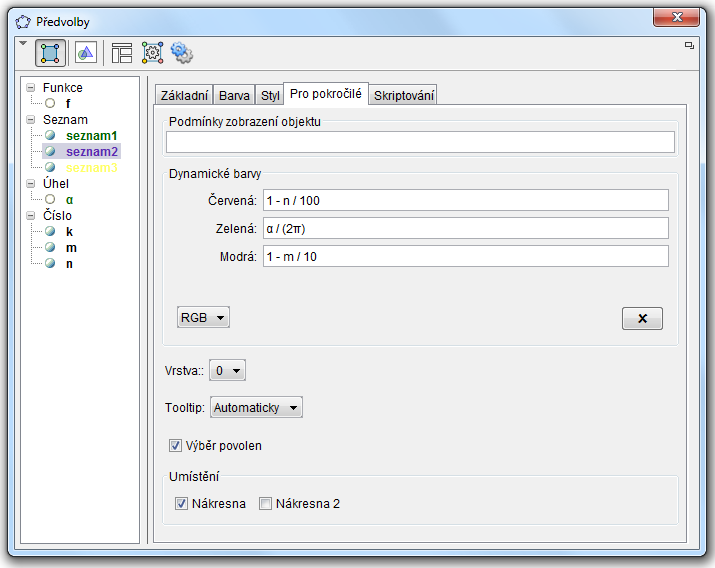Open the Defaults preferences icon

tap(152, 53)
